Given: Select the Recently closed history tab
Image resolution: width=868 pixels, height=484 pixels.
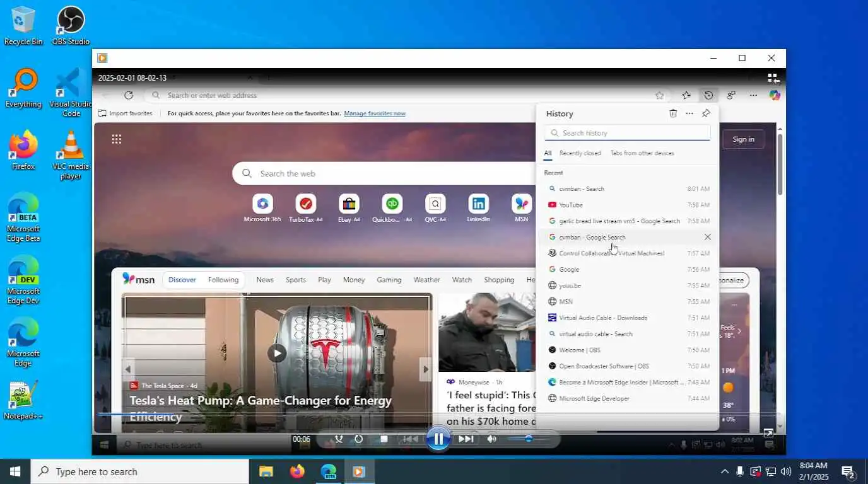Looking at the screenshot, I should [580, 153].
